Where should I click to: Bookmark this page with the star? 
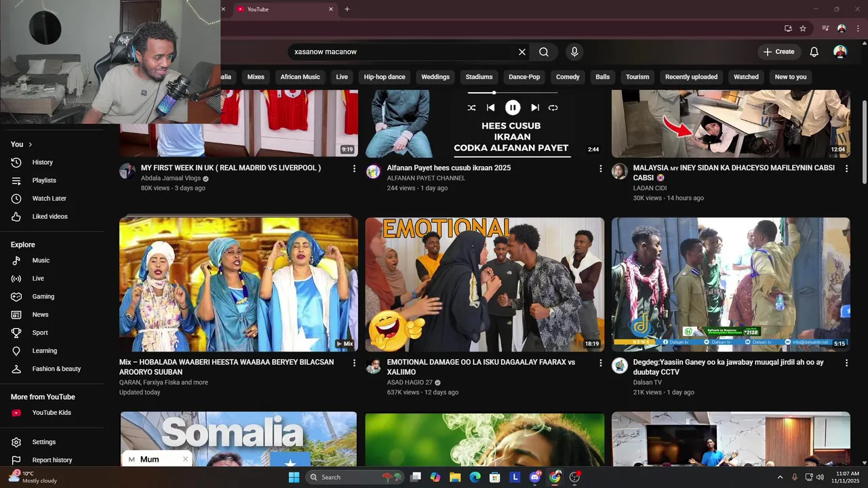pyautogui.click(x=803, y=28)
